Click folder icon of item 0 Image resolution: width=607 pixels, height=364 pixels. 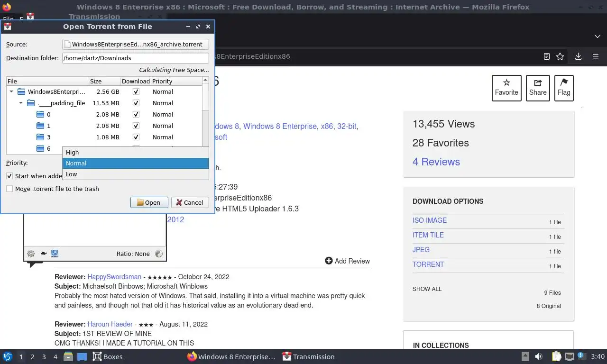[x=40, y=114]
